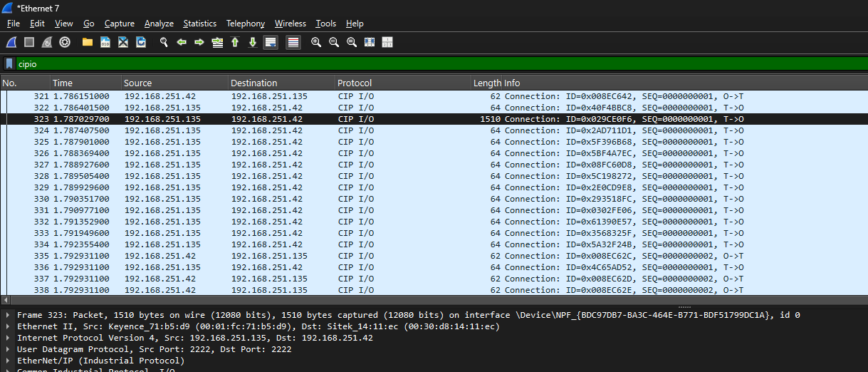Find a packet using the magnifier icon

click(x=164, y=42)
